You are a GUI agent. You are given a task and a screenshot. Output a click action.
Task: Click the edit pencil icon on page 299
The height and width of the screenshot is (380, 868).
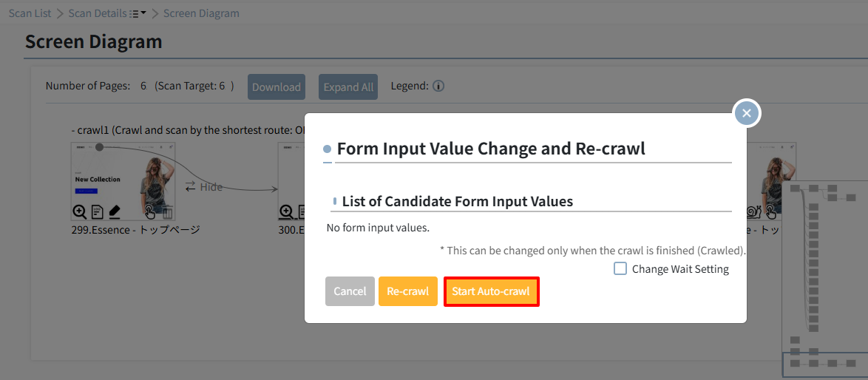[114, 212]
